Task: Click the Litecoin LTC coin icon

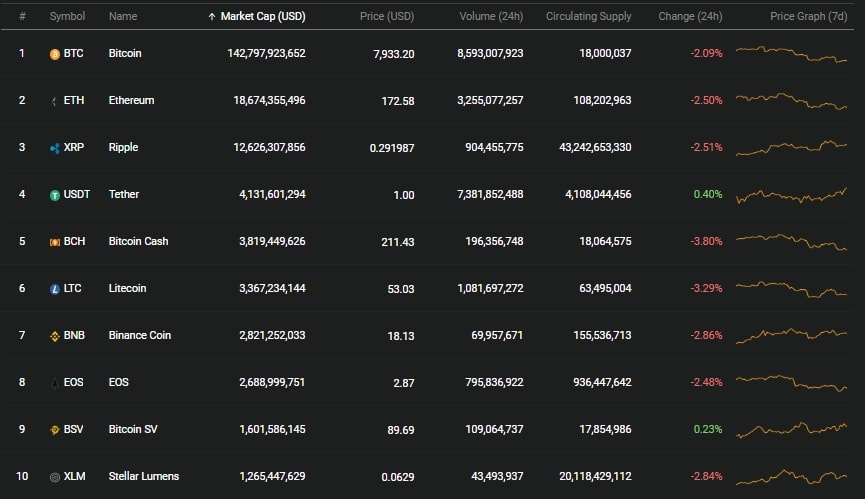Action: [55, 289]
